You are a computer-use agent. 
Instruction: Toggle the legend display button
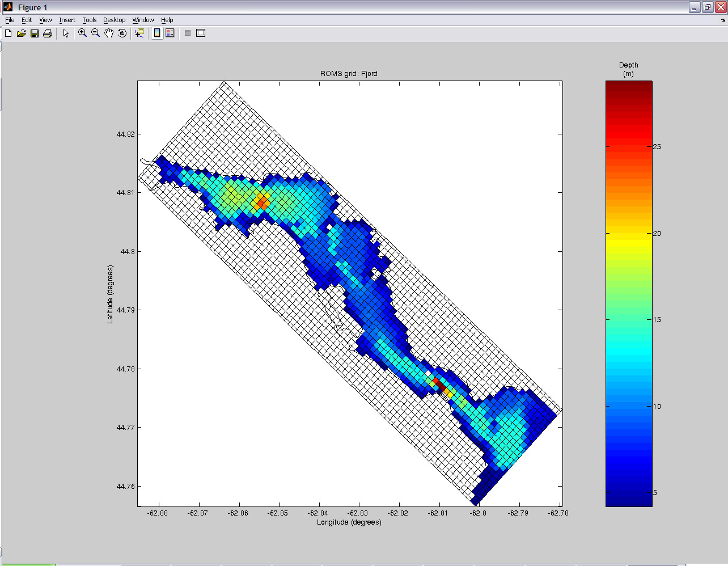click(170, 33)
